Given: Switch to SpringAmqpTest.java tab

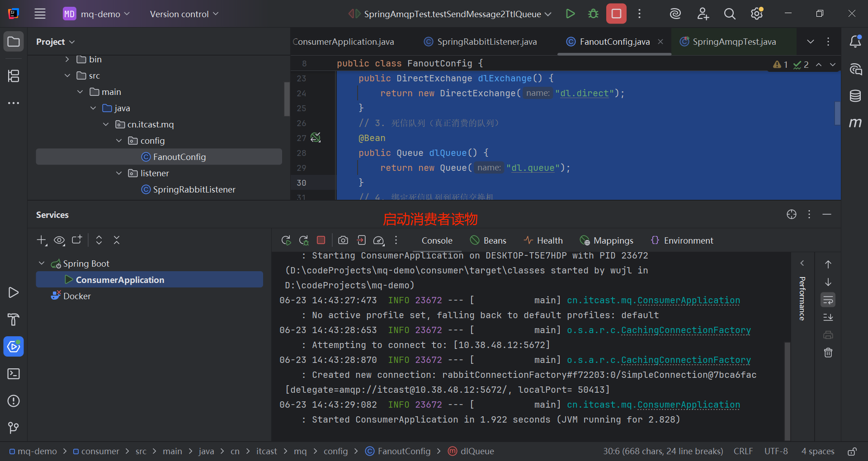Looking at the screenshot, I should 728,42.
